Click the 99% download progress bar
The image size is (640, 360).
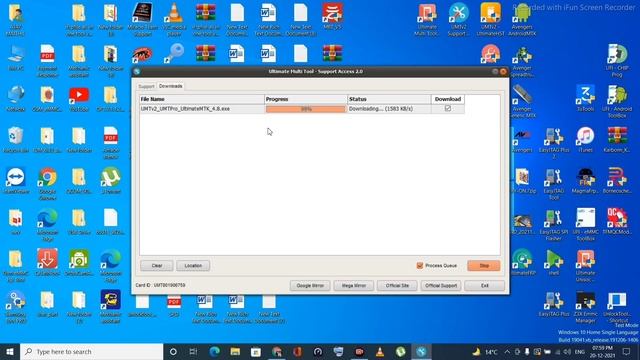[305, 109]
